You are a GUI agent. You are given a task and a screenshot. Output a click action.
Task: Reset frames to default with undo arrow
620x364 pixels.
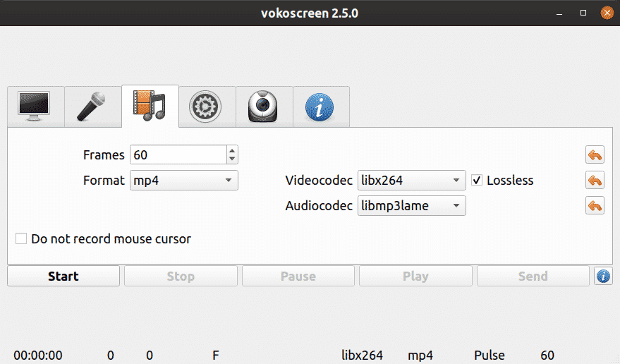point(595,155)
